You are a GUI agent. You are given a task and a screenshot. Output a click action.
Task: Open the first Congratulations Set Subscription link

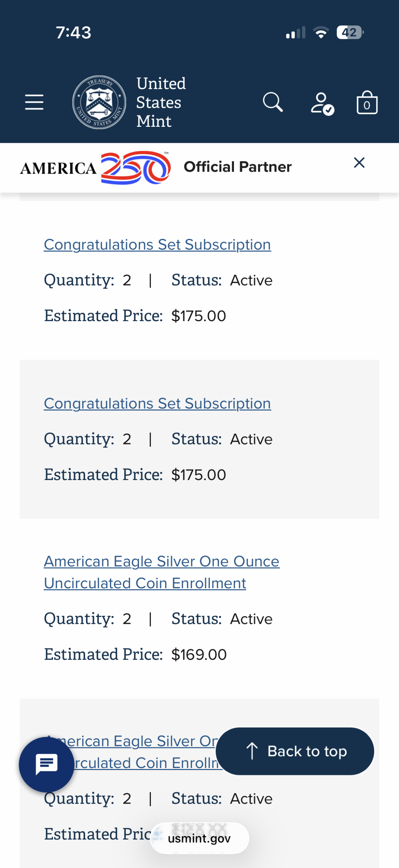pyautogui.click(x=157, y=244)
